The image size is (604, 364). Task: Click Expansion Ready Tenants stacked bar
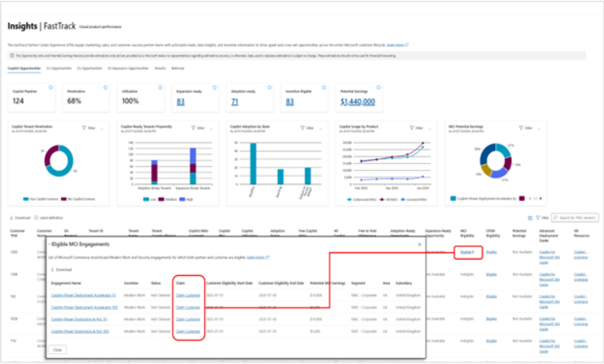[x=193, y=166]
